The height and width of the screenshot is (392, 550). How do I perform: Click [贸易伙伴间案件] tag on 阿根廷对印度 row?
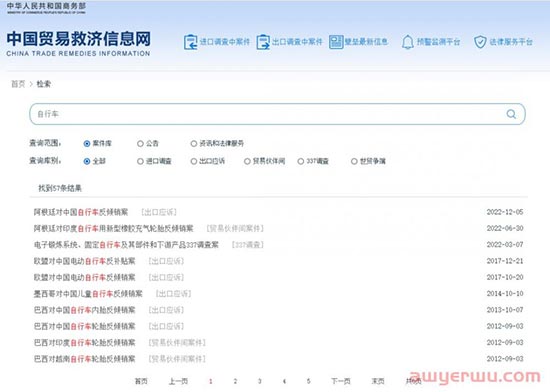235,229
